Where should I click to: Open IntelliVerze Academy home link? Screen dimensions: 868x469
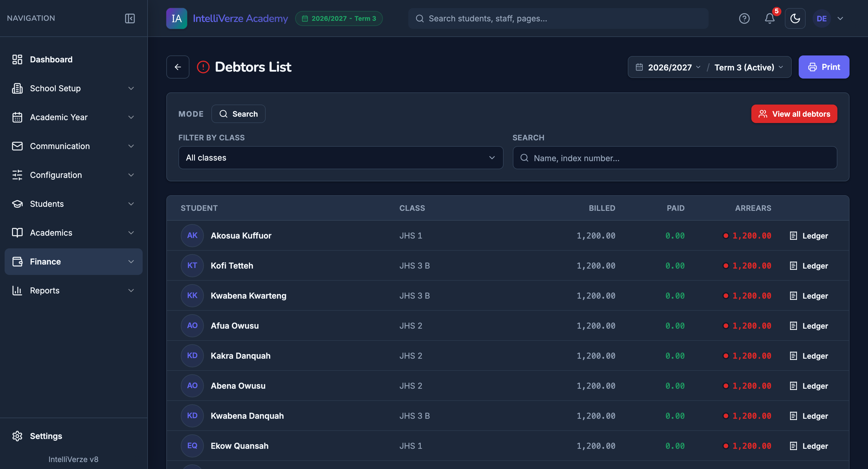[x=240, y=18]
